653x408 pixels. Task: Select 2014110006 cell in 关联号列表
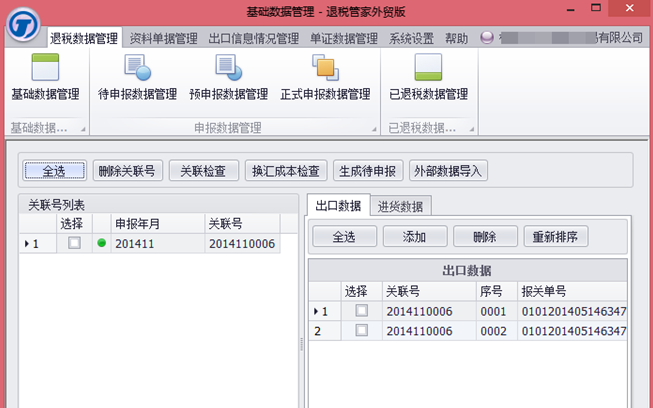tap(242, 243)
